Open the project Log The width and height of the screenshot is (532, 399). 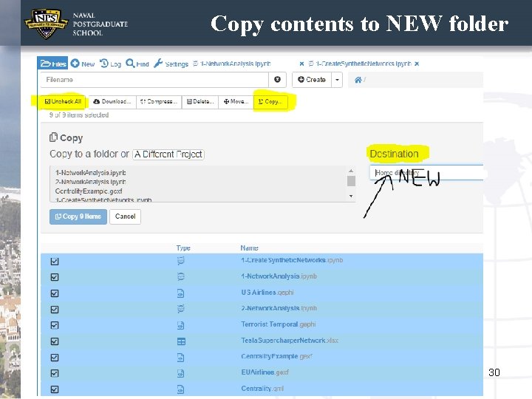[x=110, y=64]
